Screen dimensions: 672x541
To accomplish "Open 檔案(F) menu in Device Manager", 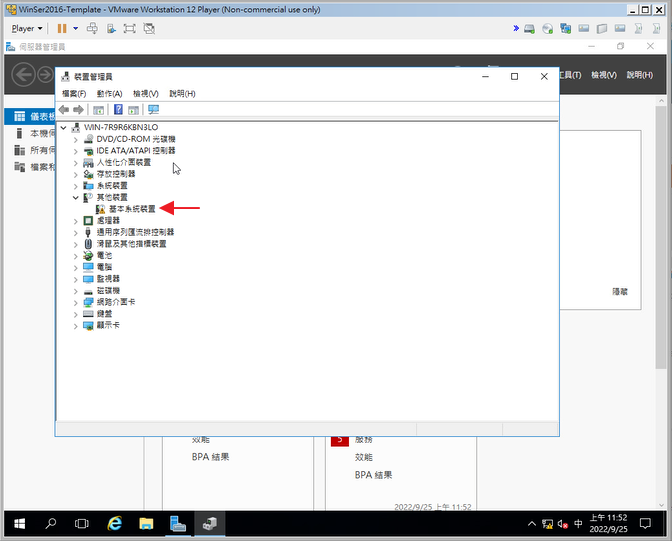I will click(74, 93).
